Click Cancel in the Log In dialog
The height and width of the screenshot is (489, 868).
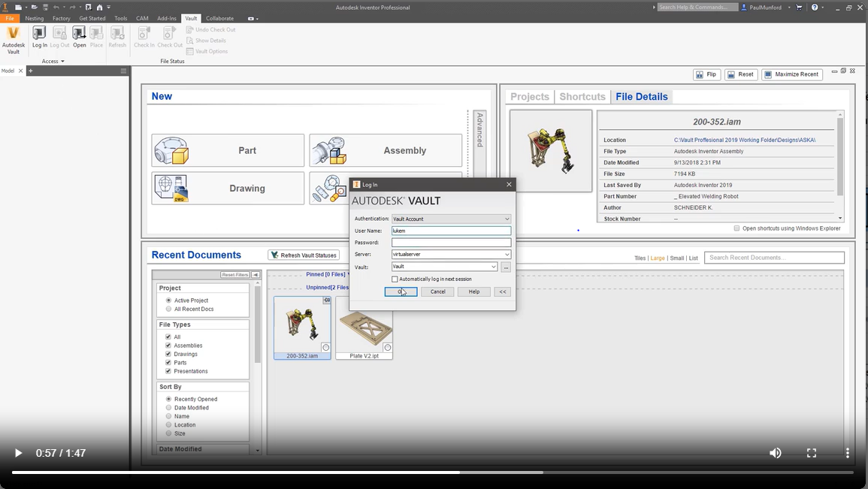pos(437,291)
